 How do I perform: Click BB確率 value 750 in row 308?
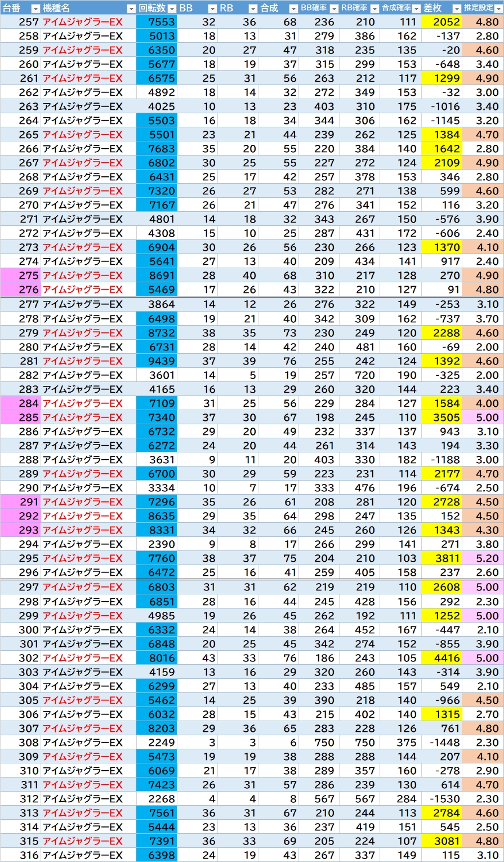coord(318,743)
